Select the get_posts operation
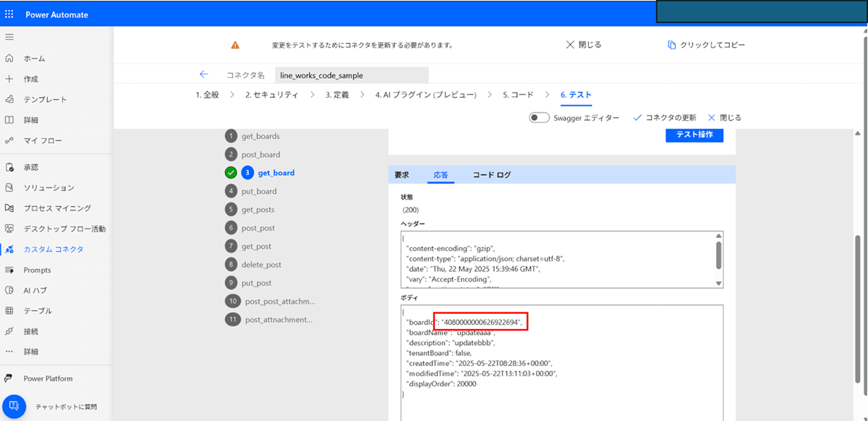 coord(258,209)
